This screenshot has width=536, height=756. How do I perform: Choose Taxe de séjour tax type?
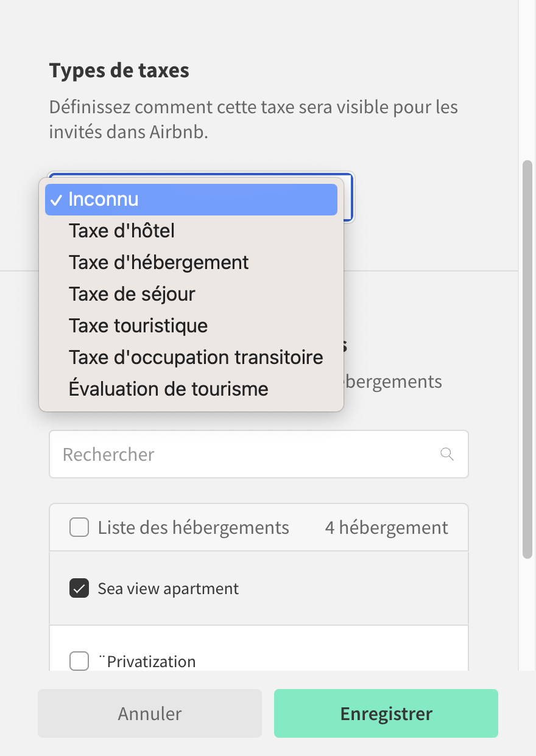point(132,294)
